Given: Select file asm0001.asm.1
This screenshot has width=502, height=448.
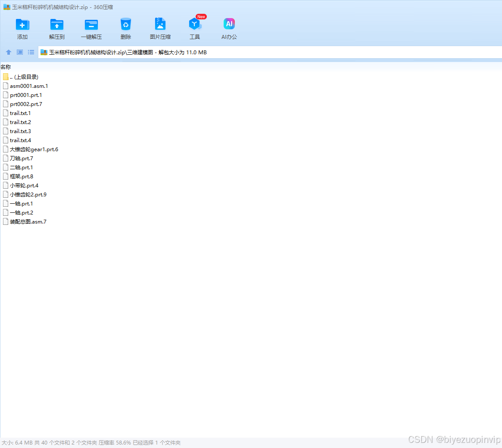Looking at the screenshot, I should coord(29,86).
